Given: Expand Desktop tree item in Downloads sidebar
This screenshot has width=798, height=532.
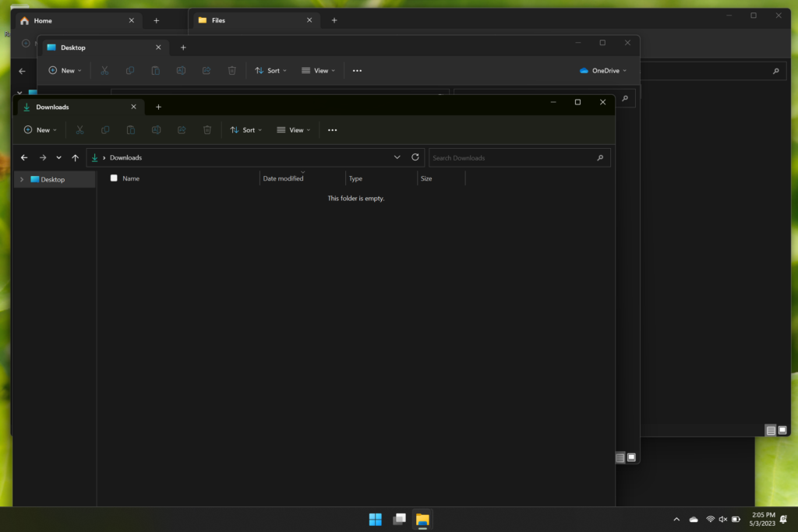Looking at the screenshot, I should (22, 179).
